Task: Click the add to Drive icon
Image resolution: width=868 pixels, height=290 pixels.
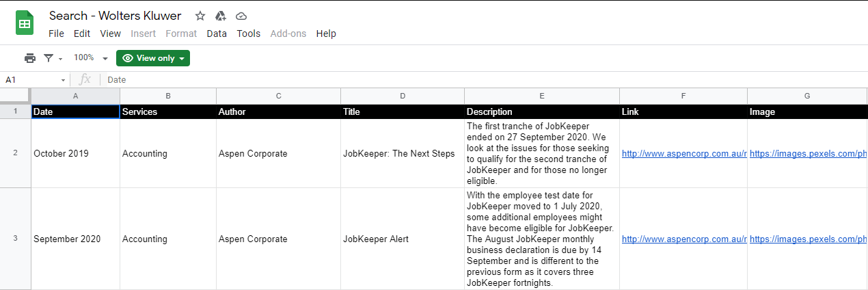Action: point(221,16)
